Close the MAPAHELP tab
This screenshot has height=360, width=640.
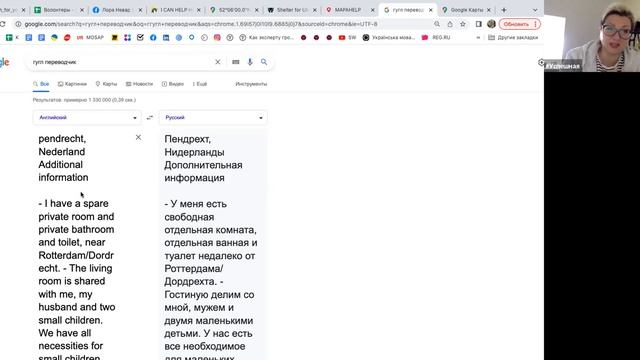pyautogui.click(x=372, y=10)
